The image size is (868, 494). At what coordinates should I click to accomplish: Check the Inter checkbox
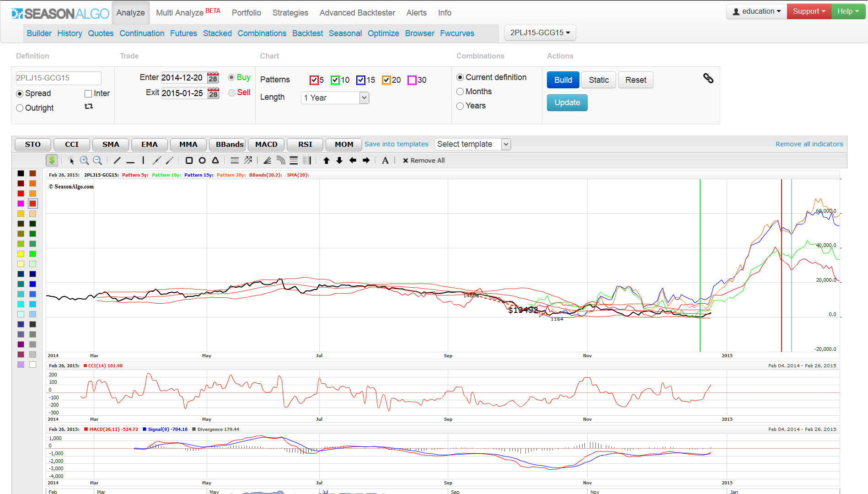pos(88,94)
